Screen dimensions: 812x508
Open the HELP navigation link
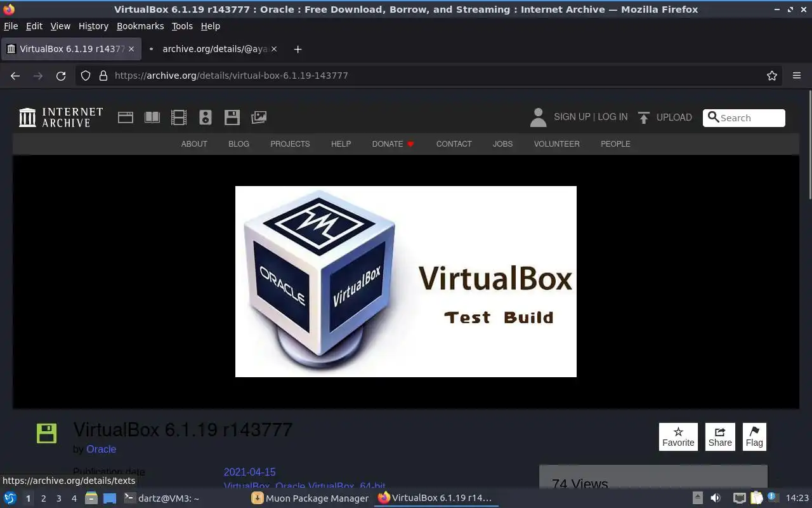(x=341, y=144)
